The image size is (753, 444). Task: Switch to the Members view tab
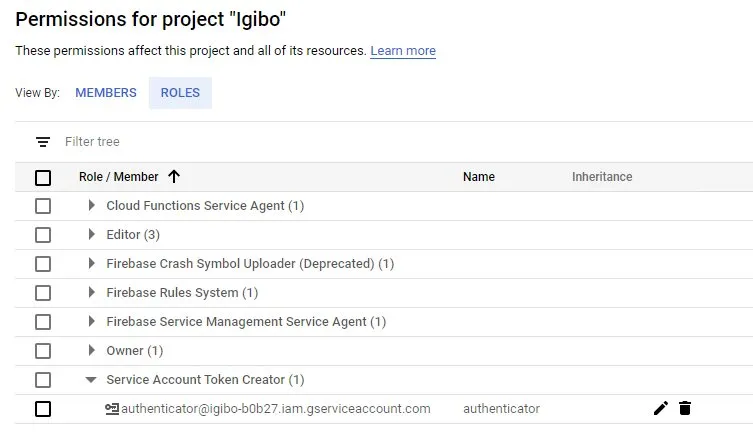pos(106,93)
